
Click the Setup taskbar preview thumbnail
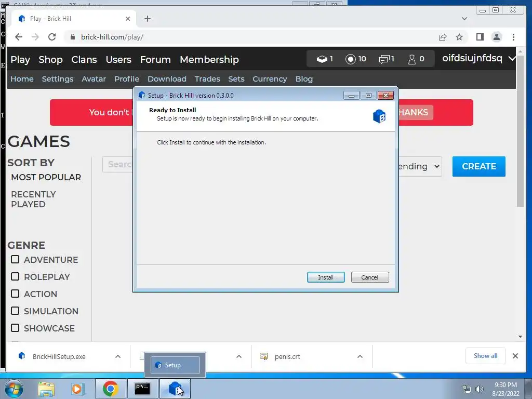coord(175,365)
